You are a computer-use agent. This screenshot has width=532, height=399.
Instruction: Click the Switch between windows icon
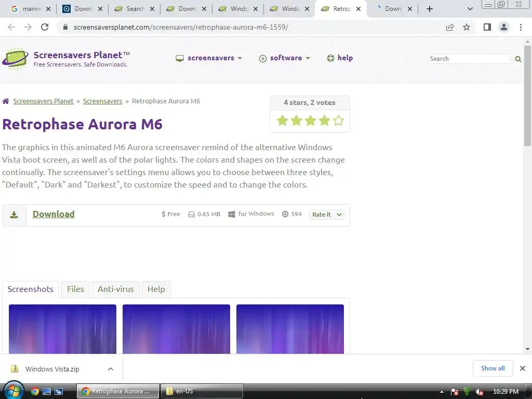click(x=59, y=391)
